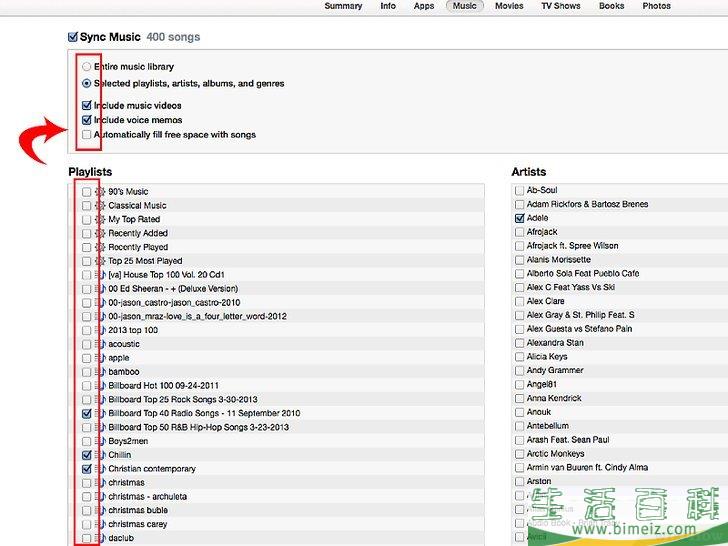
Task: Check the 90's Music playlist checkbox
Action: coord(86,192)
